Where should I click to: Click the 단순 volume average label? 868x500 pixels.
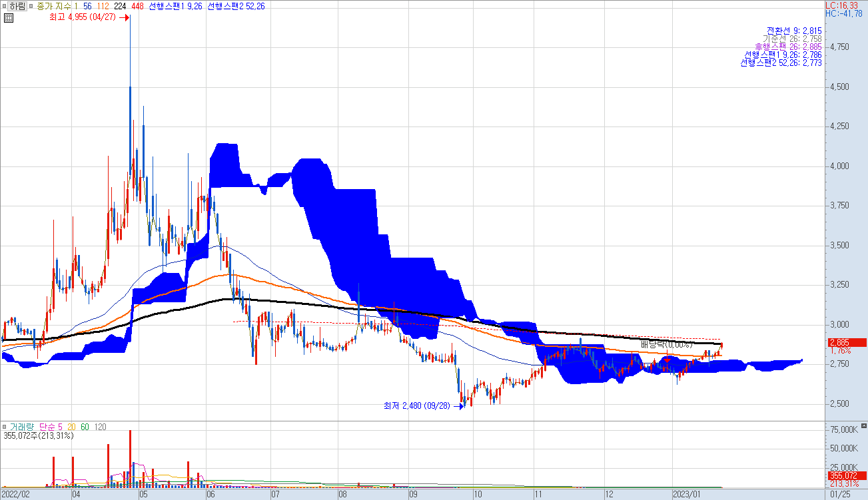point(47,426)
